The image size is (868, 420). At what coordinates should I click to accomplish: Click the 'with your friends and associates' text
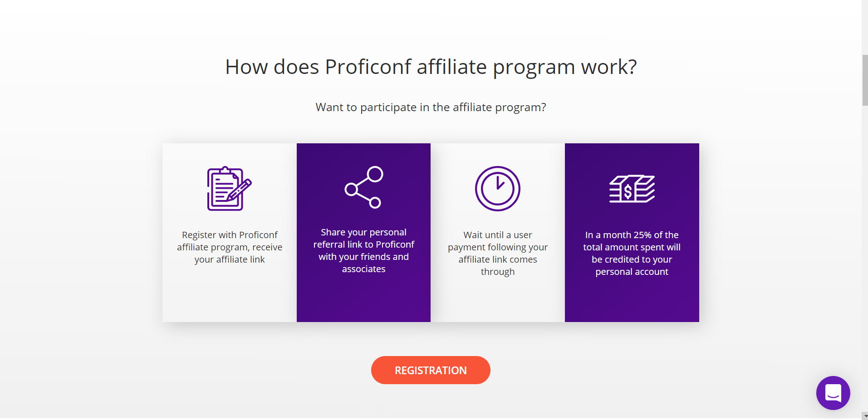click(363, 263)
